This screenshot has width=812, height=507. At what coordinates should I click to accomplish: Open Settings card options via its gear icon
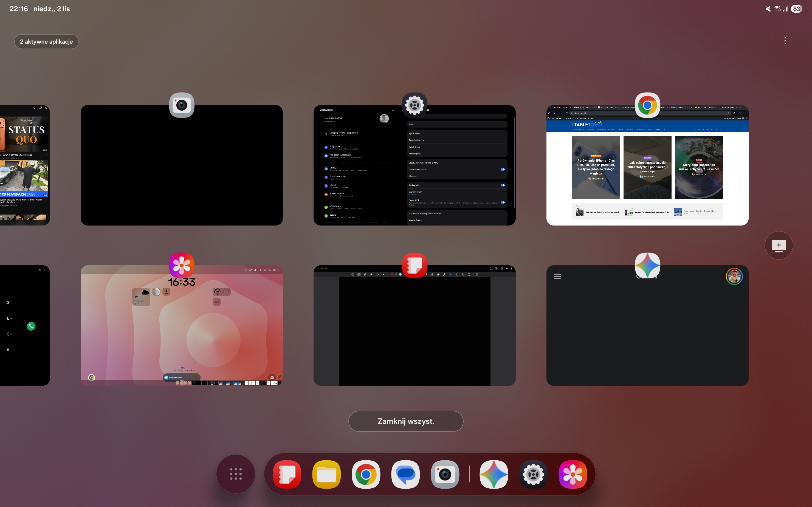[x=415, y=105]
